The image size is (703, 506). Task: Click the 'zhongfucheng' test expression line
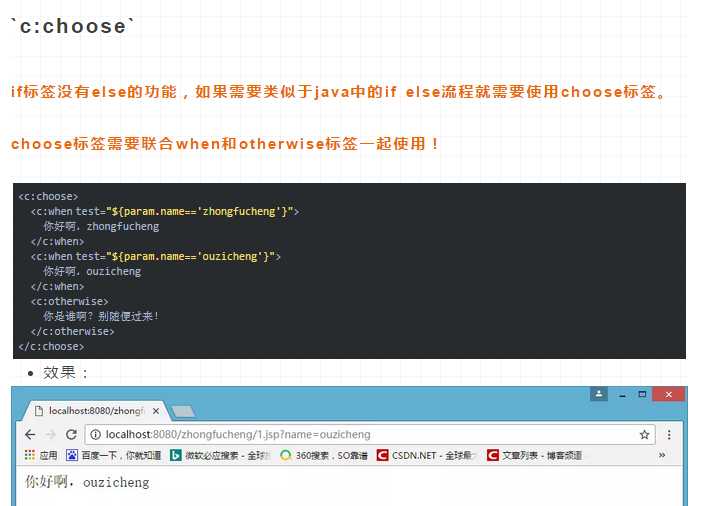[x=165, y=211]
